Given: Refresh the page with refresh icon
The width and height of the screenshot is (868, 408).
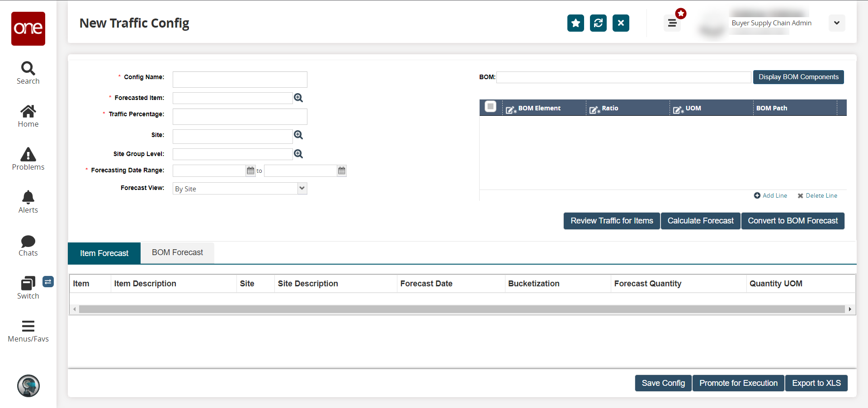Looking at the screenshot, I should 598,23.
